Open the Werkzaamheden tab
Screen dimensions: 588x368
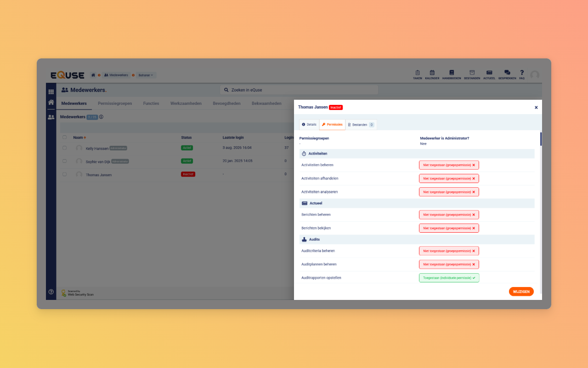coord(186,103)
